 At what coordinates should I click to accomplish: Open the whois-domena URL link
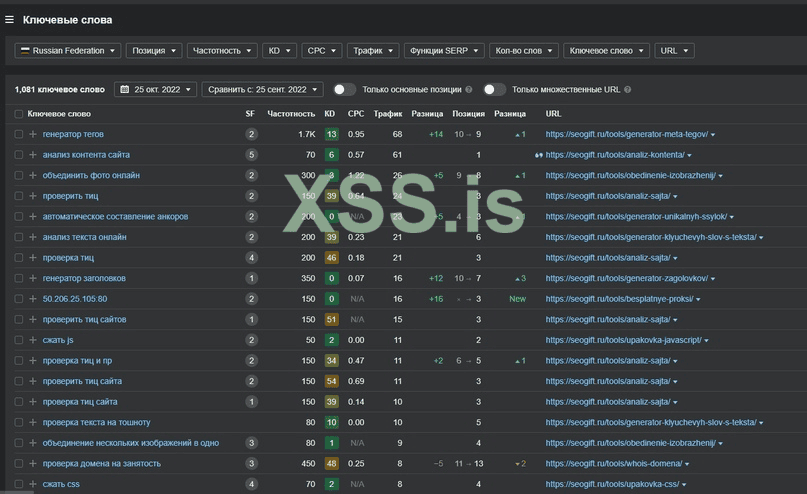[x=614, y=464]
